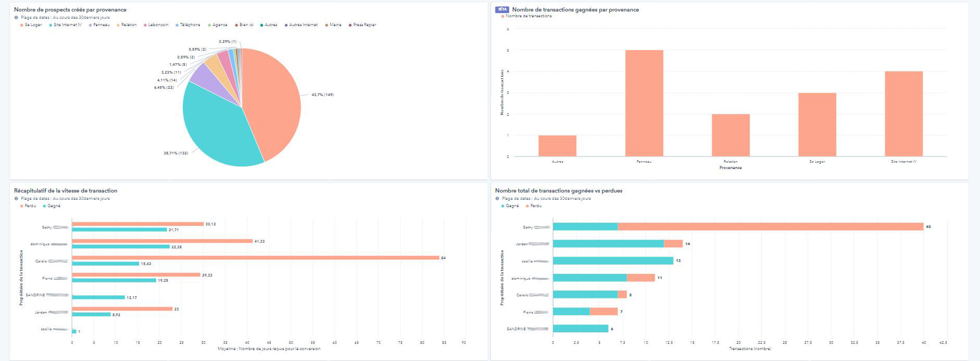This screenshot has width=980, height=361.
Task: Click the value label 29,33 in vitesse chart
Action: (x=207, y=275)
